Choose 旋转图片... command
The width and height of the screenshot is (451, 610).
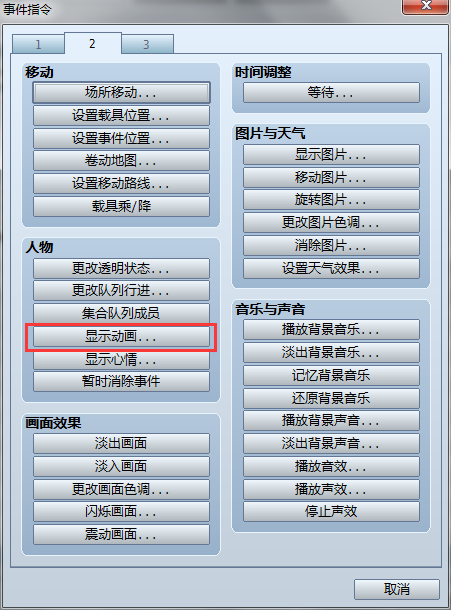(332, 200)
